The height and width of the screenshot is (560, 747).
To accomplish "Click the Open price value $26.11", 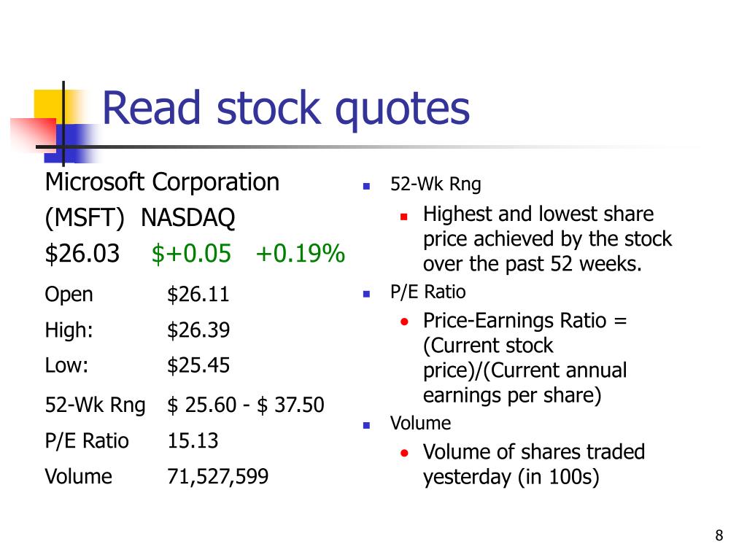I will click(198, 295).
